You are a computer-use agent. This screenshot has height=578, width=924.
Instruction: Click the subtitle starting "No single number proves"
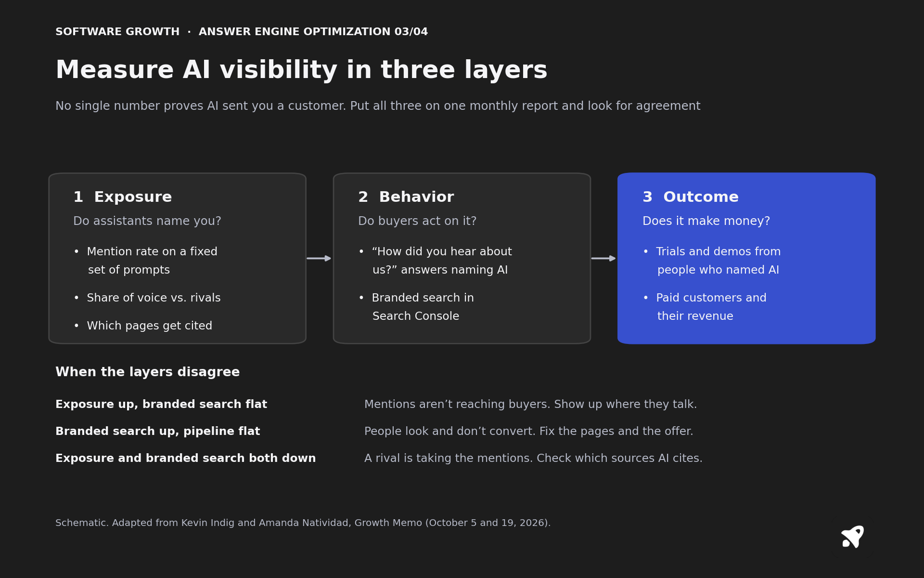click(378, 106)
